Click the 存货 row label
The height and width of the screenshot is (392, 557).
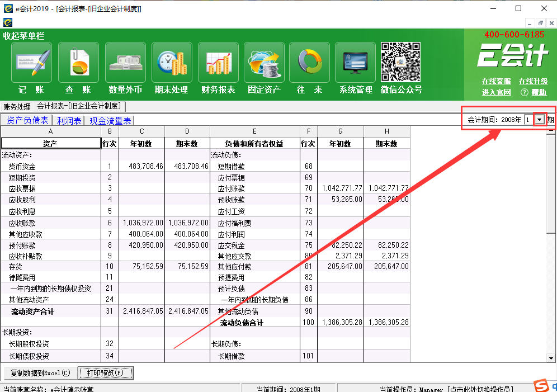[15, 267]
